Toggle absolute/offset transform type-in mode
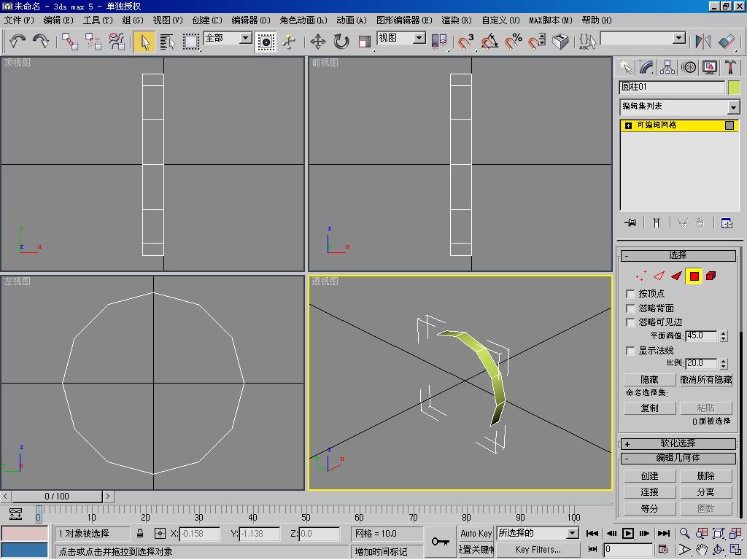 (160, 534)
